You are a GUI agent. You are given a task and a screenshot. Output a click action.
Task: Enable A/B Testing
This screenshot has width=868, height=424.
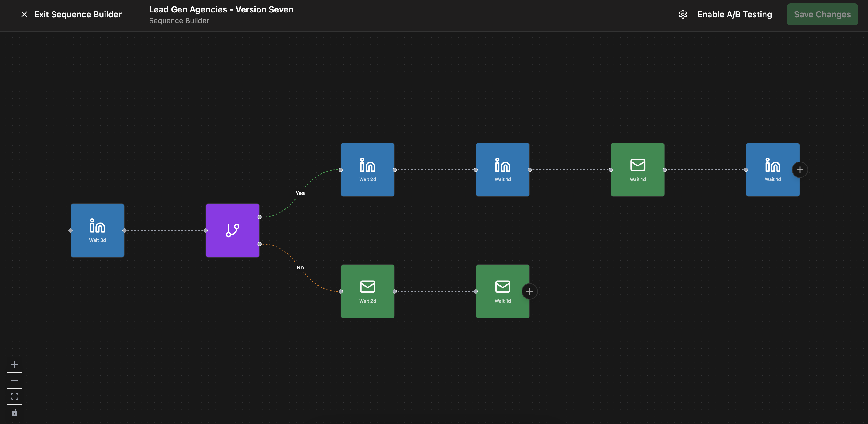click(734, 15)
